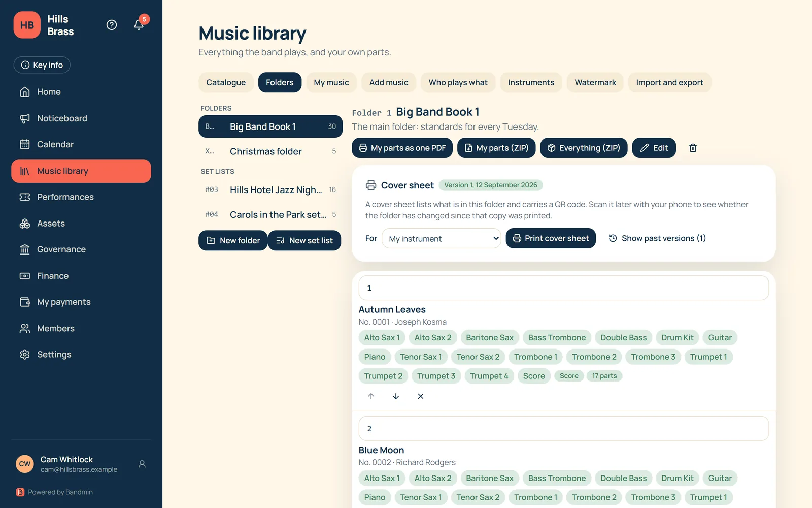Open notifications bell with 5 badge
The image size is (812, 508).
(139, 25)
